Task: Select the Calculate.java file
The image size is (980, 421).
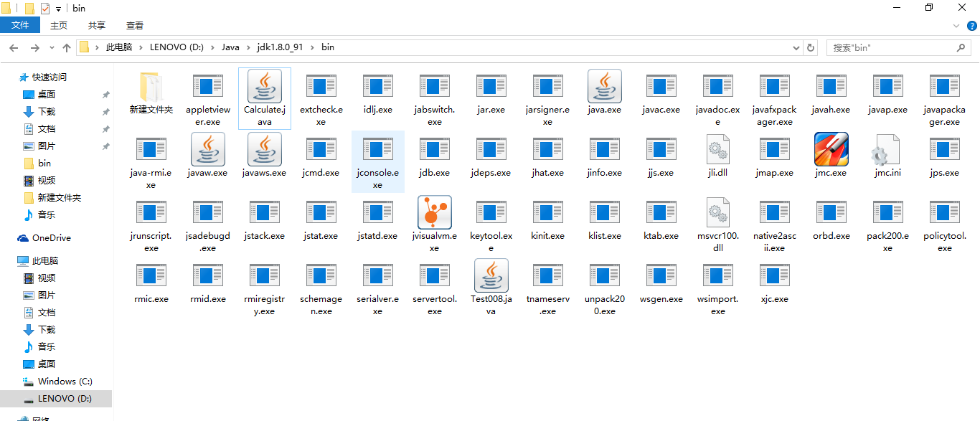Action: (265, 98)
